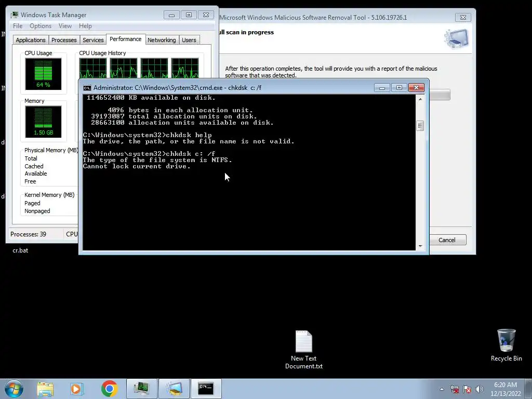Select the Recycle Bin desktop icon
The width and height of the screenshot is (532, 399).
(506, 345)
